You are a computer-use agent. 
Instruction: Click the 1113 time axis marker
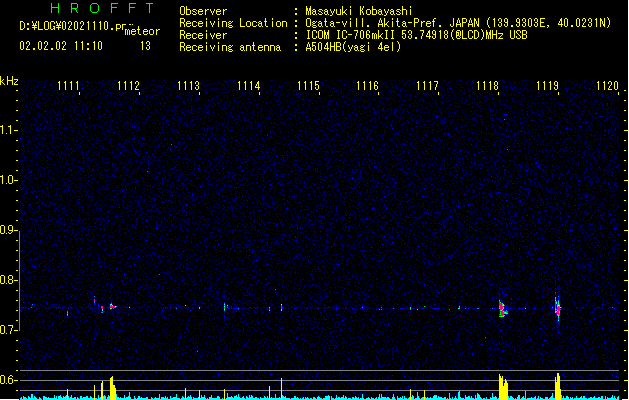point(188,86)
